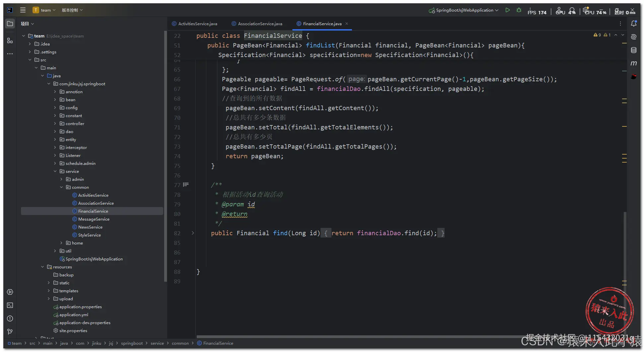
Task: Debug SpringBootJsjWebApplication with bug icon
Action: 519,10
